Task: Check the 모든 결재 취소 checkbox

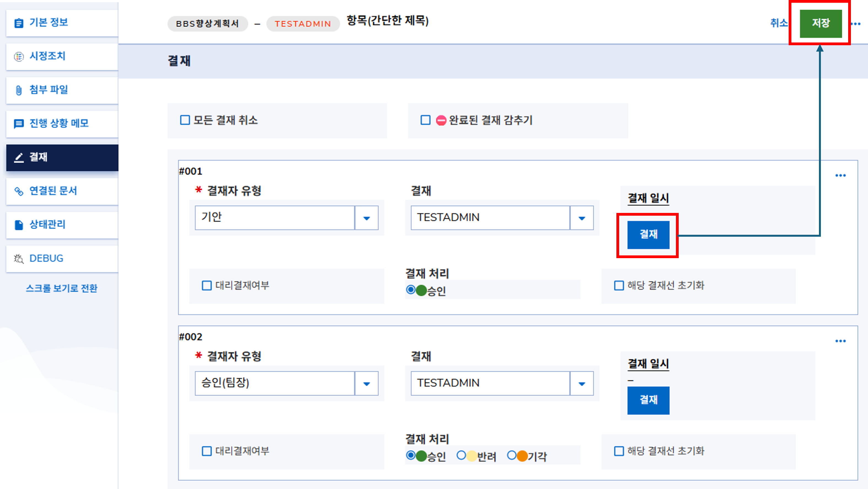Action: (185, 120)
